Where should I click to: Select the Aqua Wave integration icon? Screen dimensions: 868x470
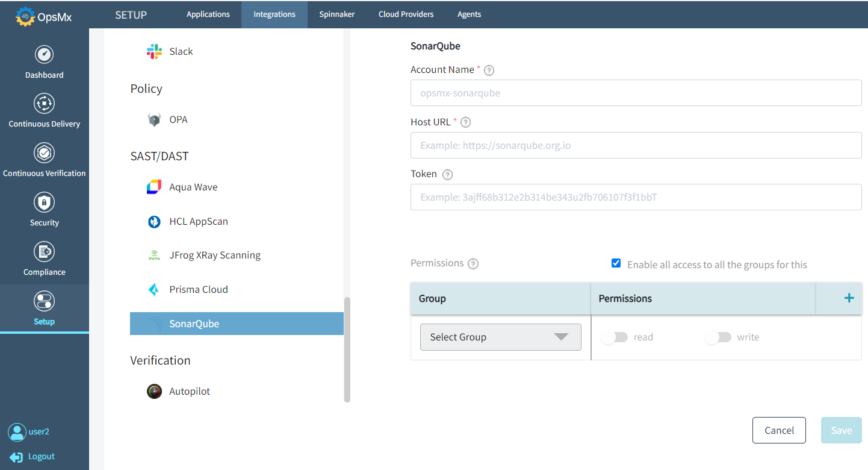[154, 187]
